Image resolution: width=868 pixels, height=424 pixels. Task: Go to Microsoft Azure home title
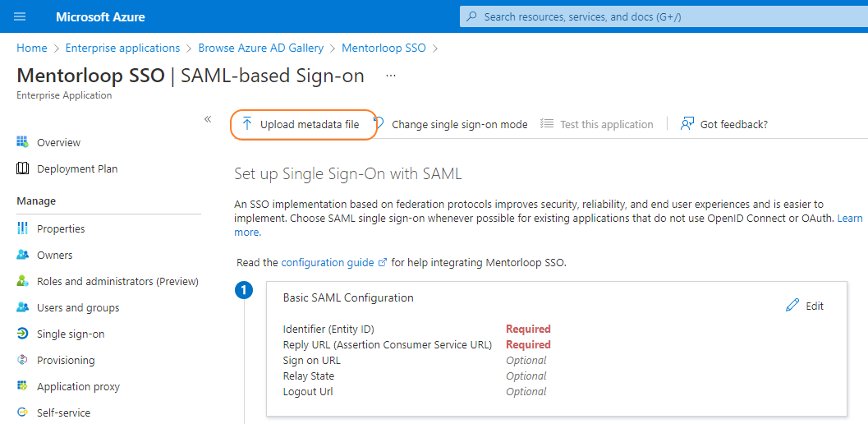tap(100, 16)
